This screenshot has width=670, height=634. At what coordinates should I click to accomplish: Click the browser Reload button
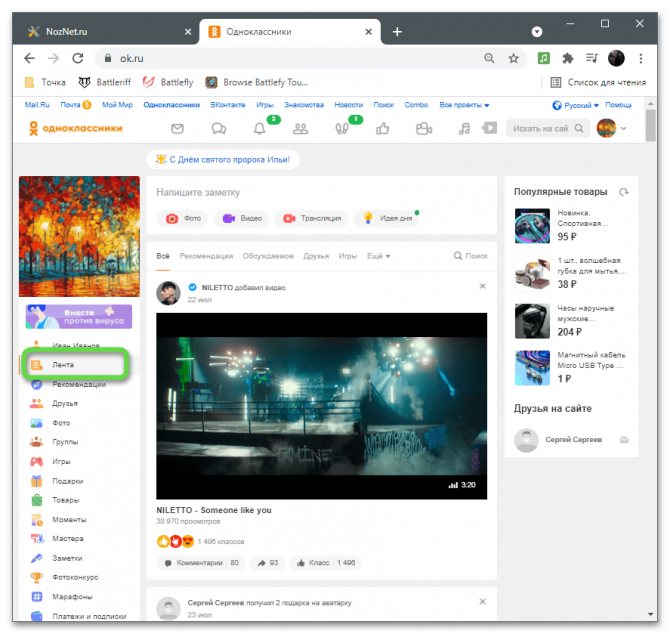(78, 58)
